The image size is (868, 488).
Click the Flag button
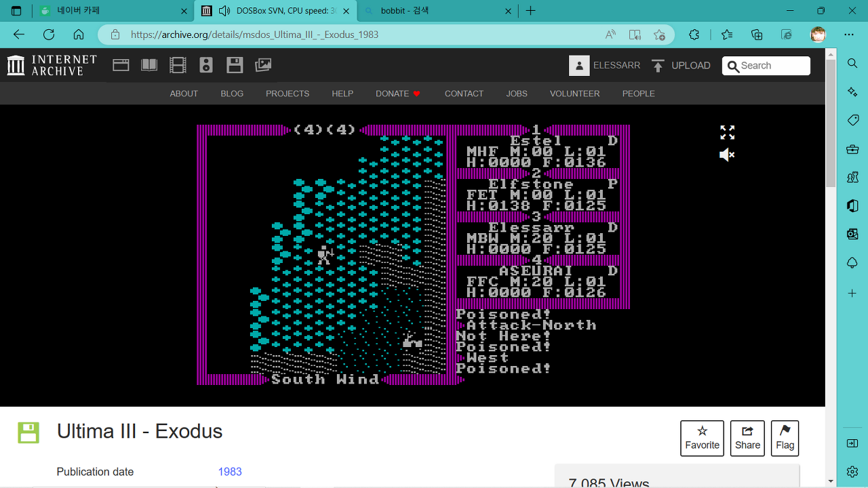tap(785, 438)
